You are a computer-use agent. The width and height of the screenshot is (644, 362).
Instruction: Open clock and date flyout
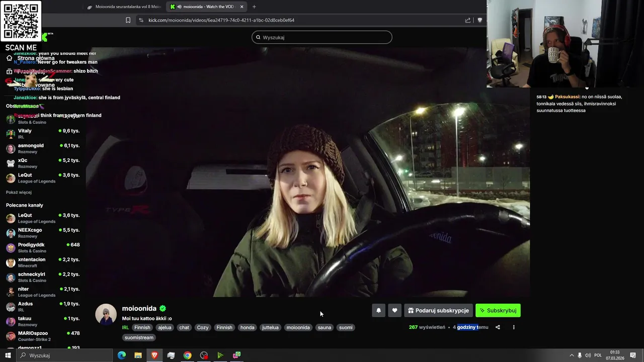pos(615,355)
